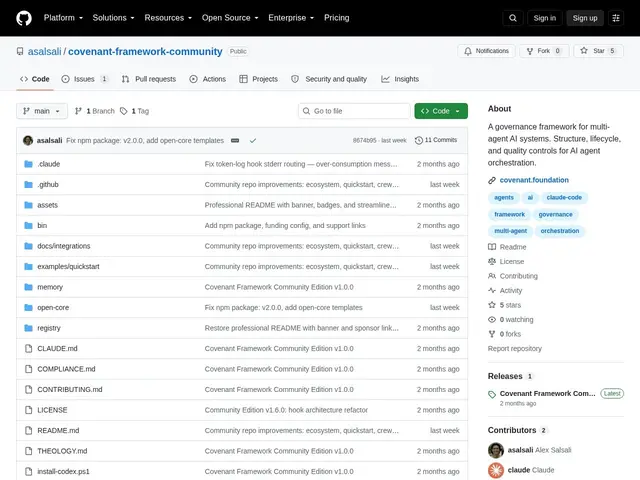Open the .github folder
640x480 pixels.
[x=48, y=184]
